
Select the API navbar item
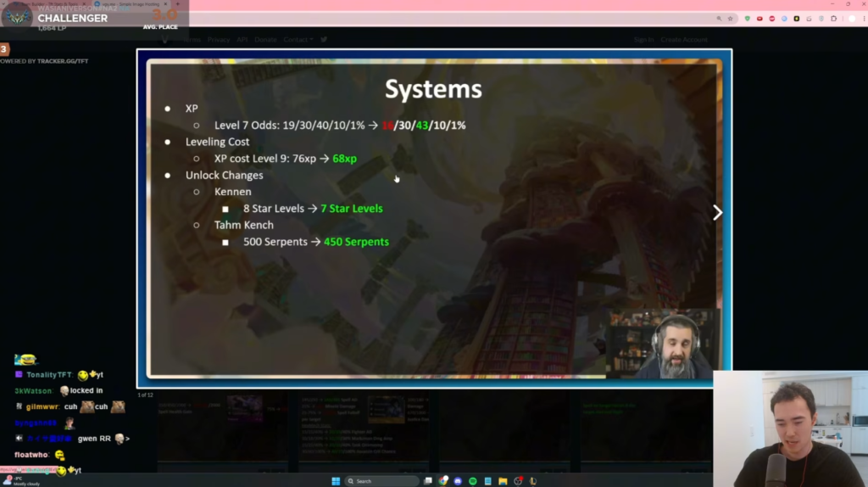pos(242,40)
